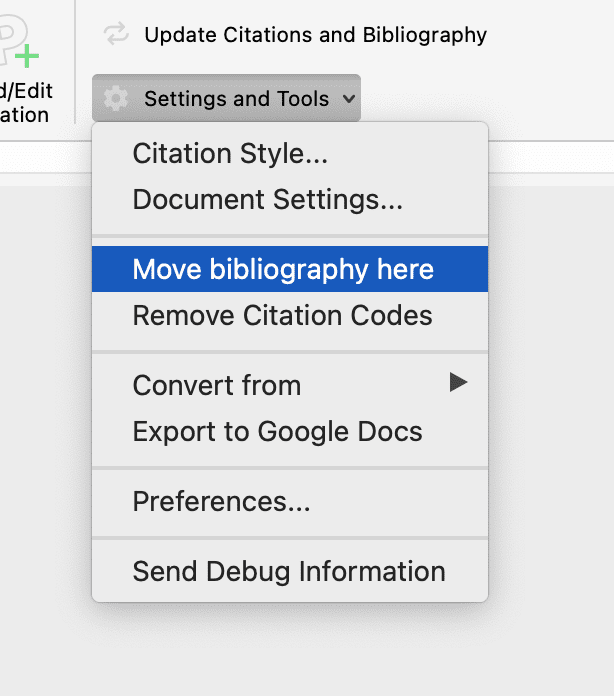Screen dimensions: 614x696
Task: Click the empty ribbon space right of Settings and Tools
Action: coord(480,98)
